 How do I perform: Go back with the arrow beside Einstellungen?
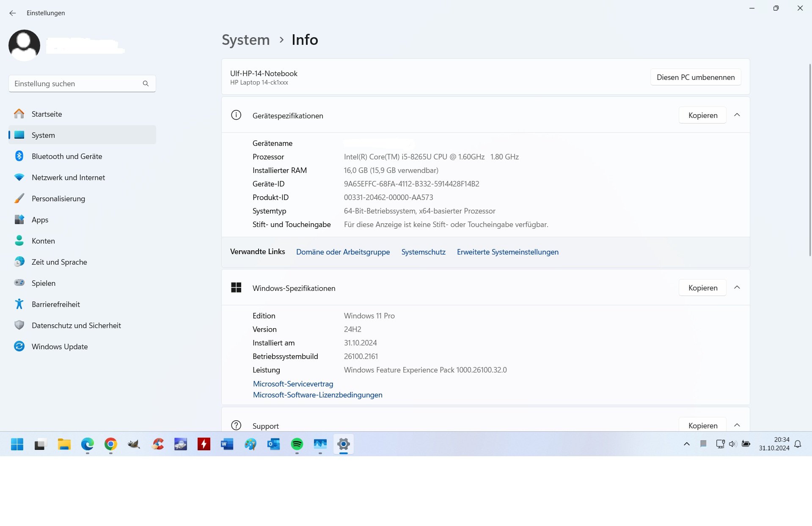[x=13, y=13]
